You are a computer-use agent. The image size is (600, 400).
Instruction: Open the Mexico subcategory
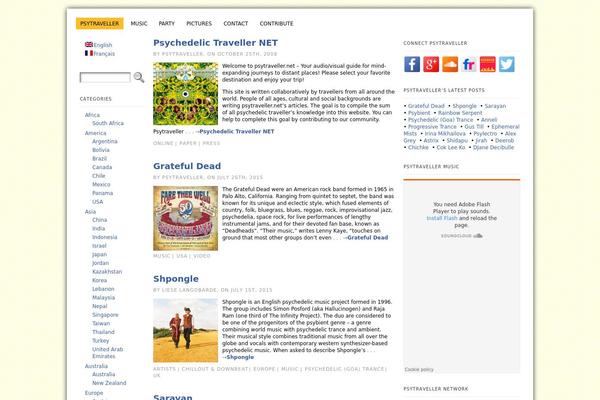[101, 184]
